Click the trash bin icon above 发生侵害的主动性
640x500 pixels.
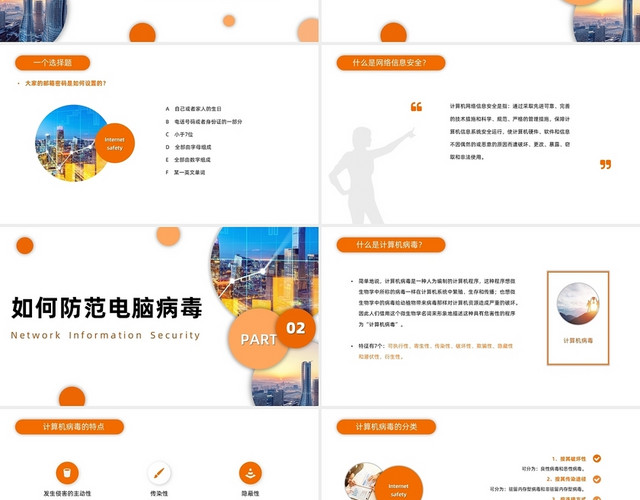pos(67,473)
